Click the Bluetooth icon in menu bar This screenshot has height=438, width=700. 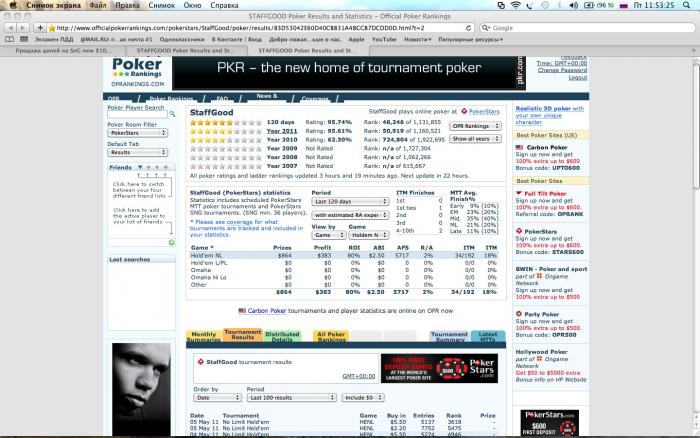pos(559,5)
